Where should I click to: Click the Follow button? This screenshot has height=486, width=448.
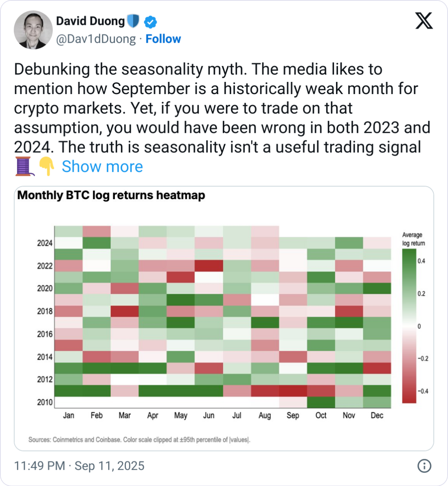pos(163,39)
